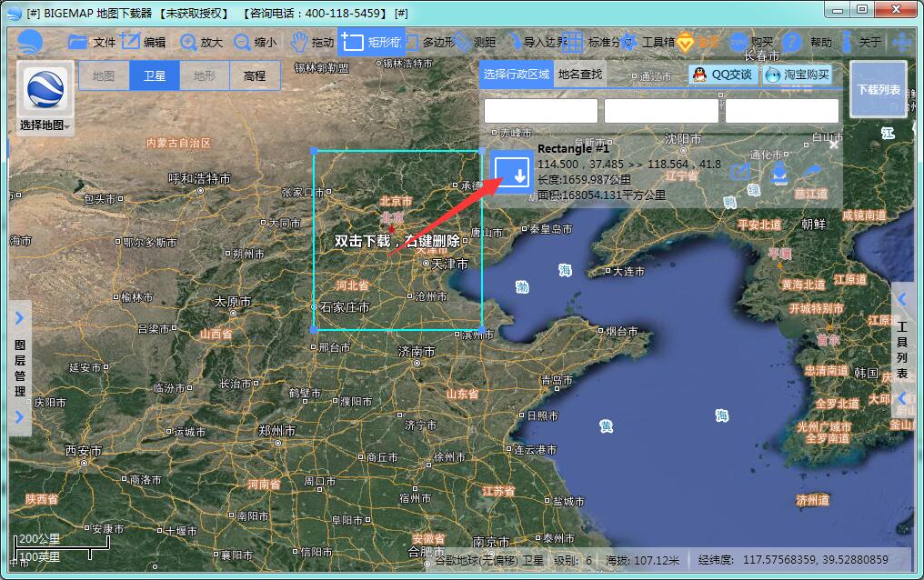Open the 文件 (File) menu
Screen dimensions: 924x580
tap(91, 42)
